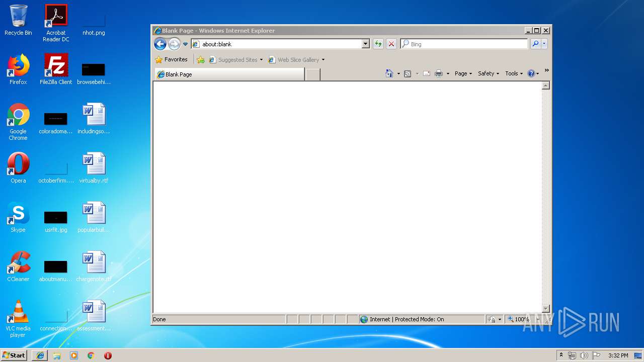Stop loading with the red X button

[x=391, y=44]
